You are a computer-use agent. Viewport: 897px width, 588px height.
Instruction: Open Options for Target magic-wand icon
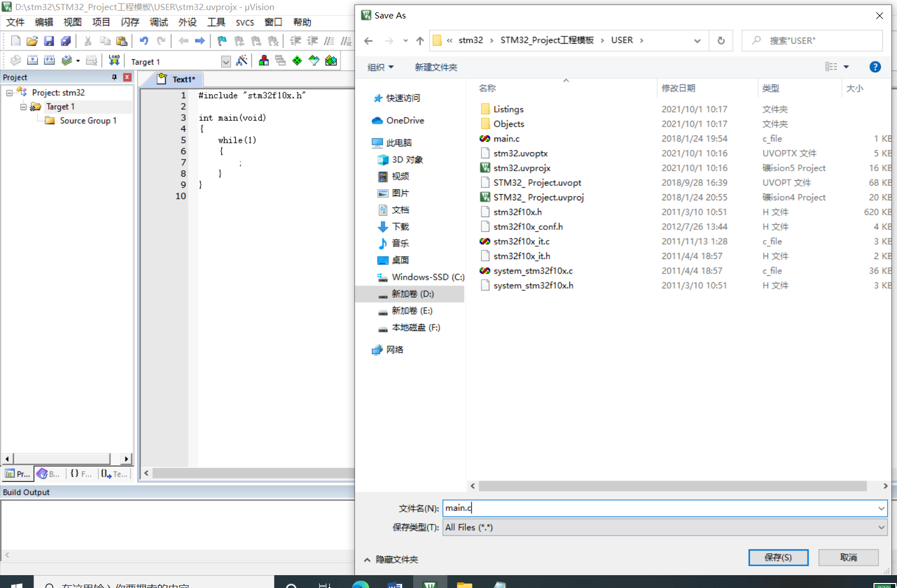coord(242,60)
